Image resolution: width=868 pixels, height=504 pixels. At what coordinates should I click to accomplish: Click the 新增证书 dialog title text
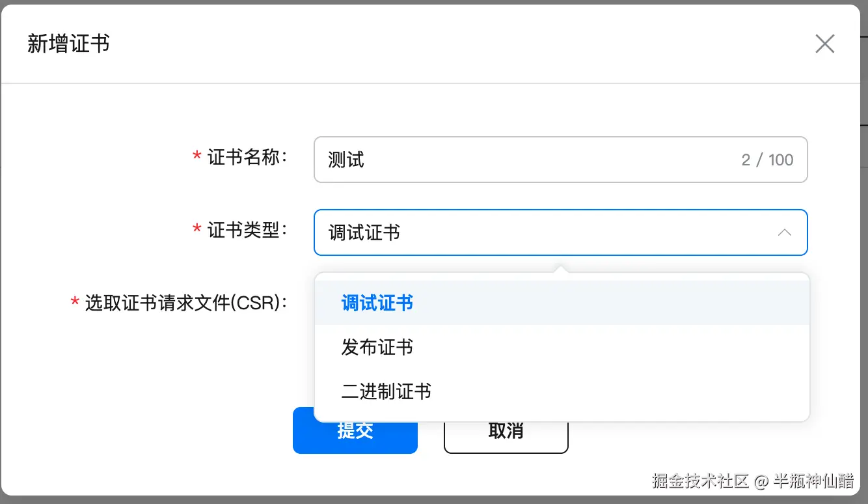(68, 44)
